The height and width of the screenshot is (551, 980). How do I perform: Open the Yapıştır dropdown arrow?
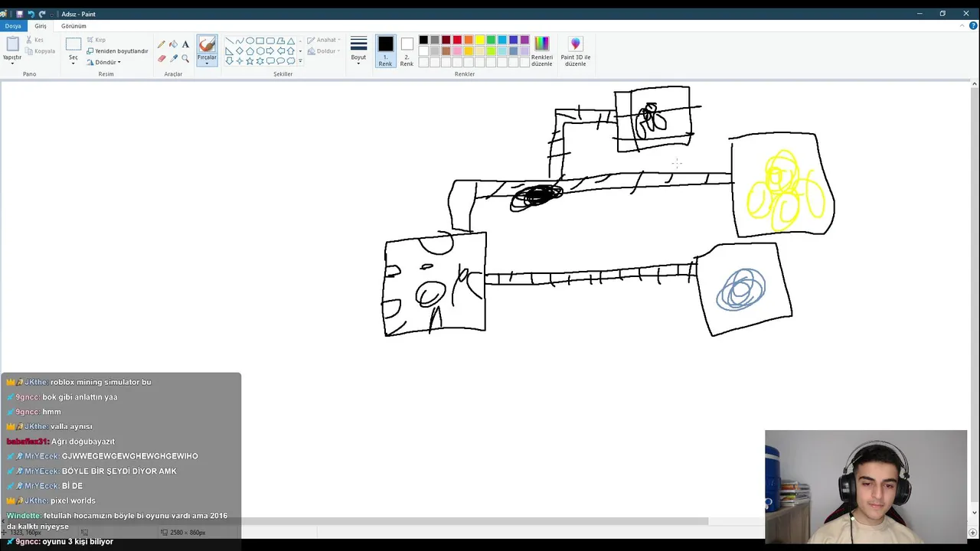coord(12,62)
